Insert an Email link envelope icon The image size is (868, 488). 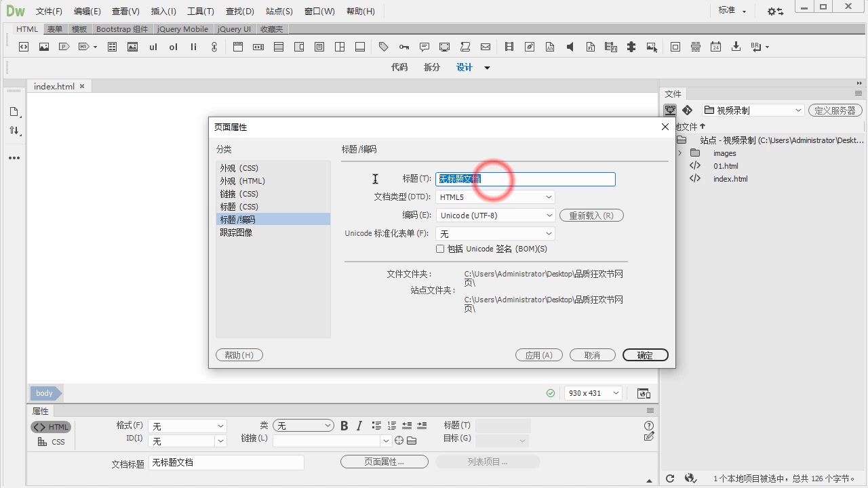coord(486,47)
